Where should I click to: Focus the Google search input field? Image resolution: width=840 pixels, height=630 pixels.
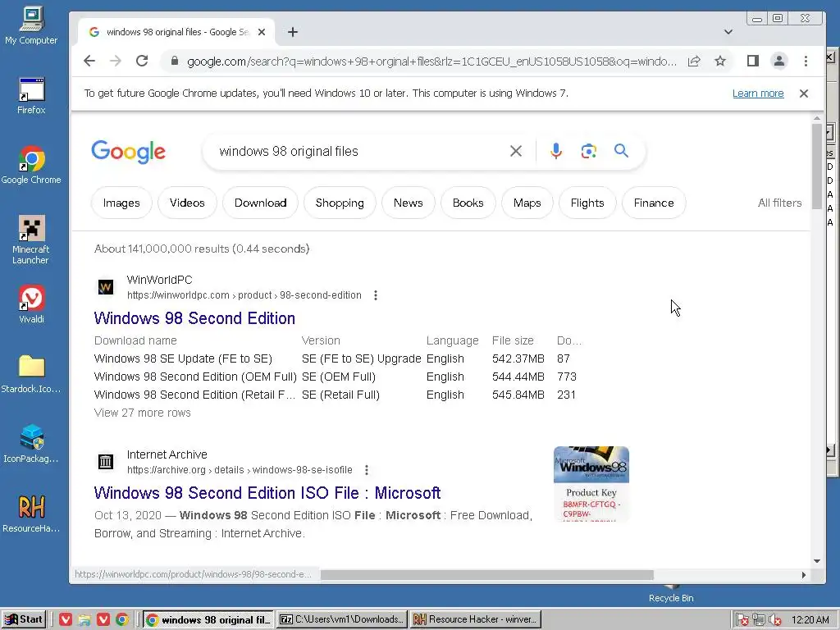[x=356, y=152]
